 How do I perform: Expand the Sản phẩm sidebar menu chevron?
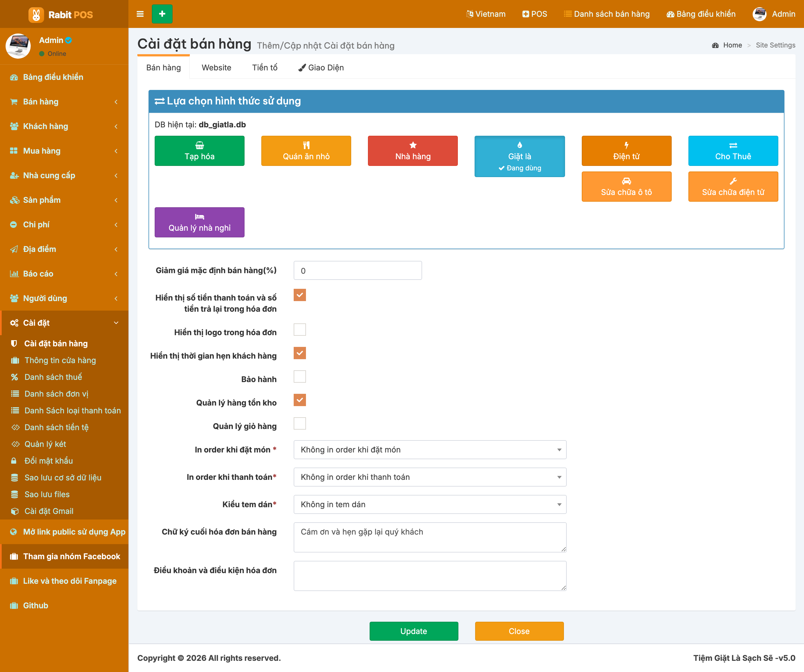click(x=116, y=200)
